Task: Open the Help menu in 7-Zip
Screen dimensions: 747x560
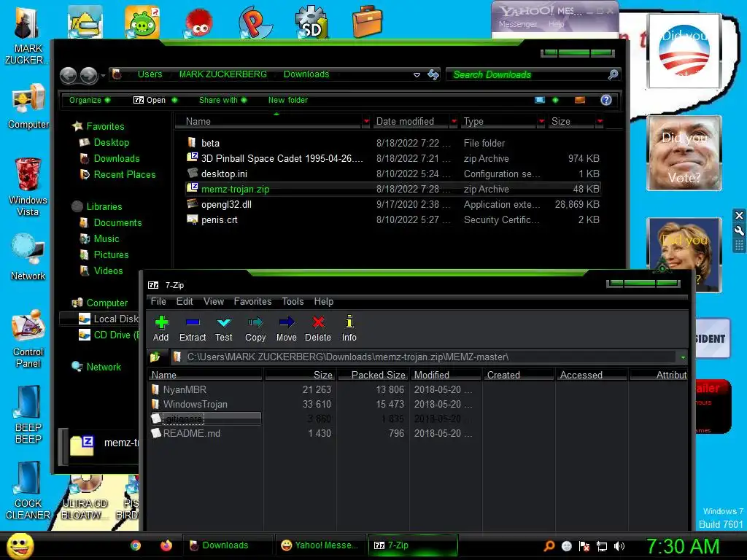Action: (x=323, y=301)
